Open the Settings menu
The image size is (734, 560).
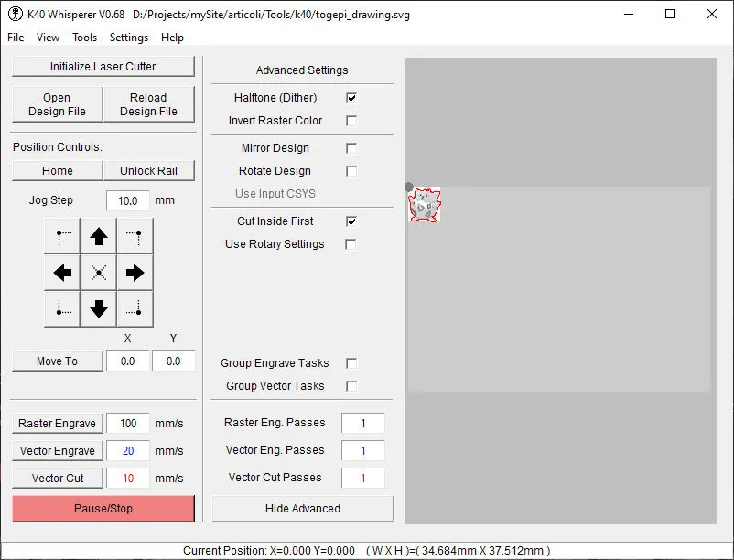[x=128, y=38]
